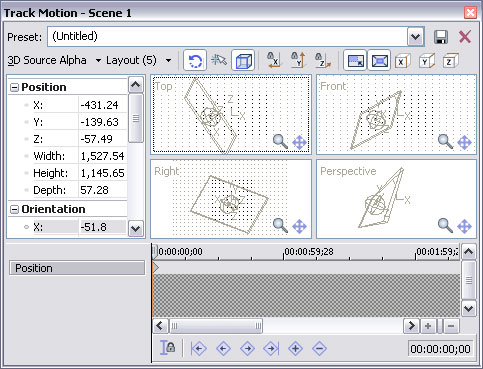Zoom out timeline with minus button
This screenshot has width=483, height=369.
[x=451, y=326]
